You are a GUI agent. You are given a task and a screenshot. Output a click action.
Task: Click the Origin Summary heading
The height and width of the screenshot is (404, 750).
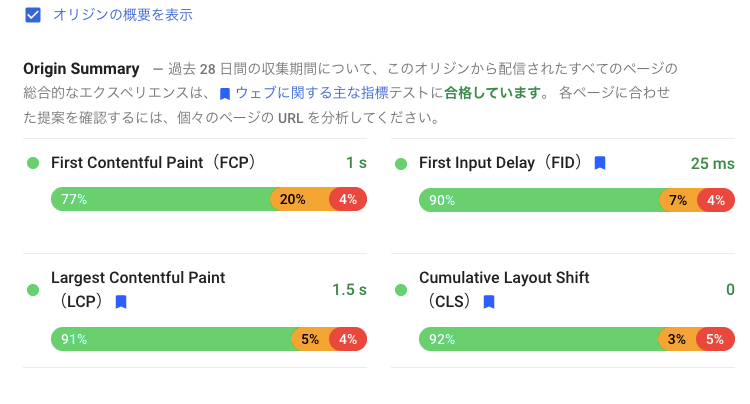coord(81,69)
